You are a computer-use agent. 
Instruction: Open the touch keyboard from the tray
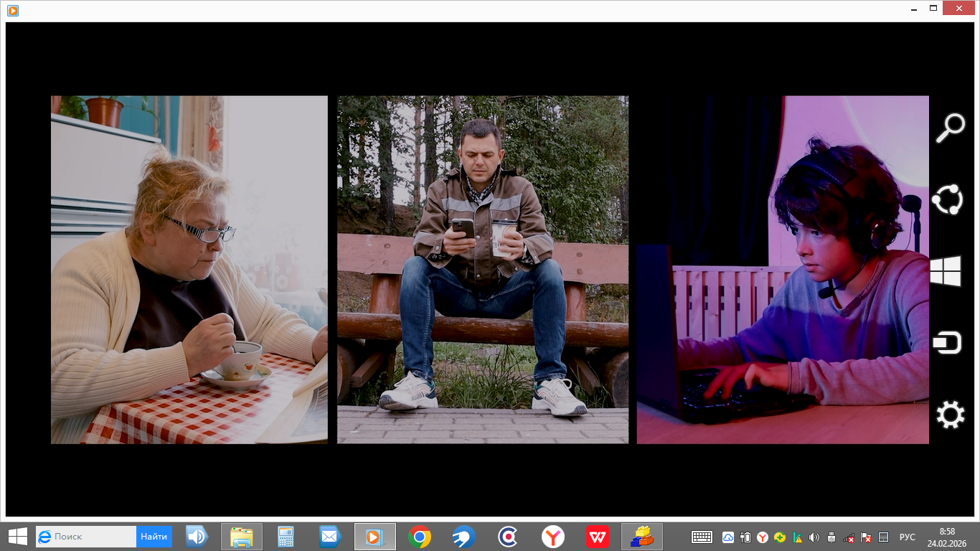(x=701, y=537)
